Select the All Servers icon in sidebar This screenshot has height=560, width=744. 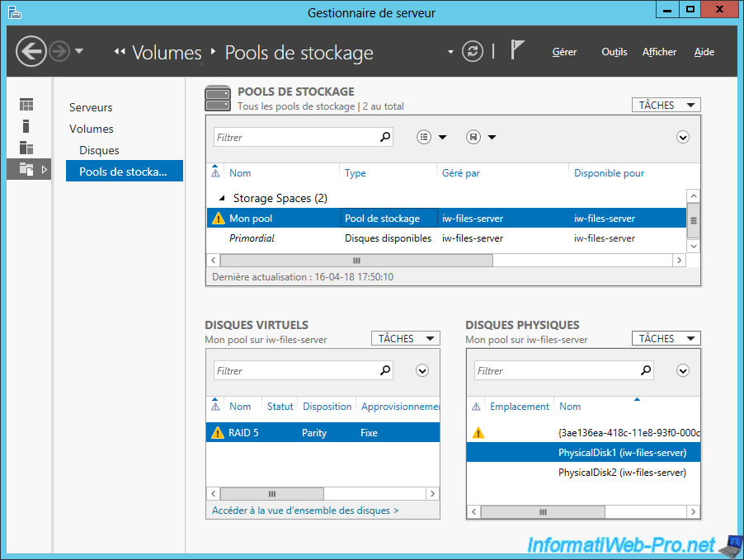pos(26,148)
